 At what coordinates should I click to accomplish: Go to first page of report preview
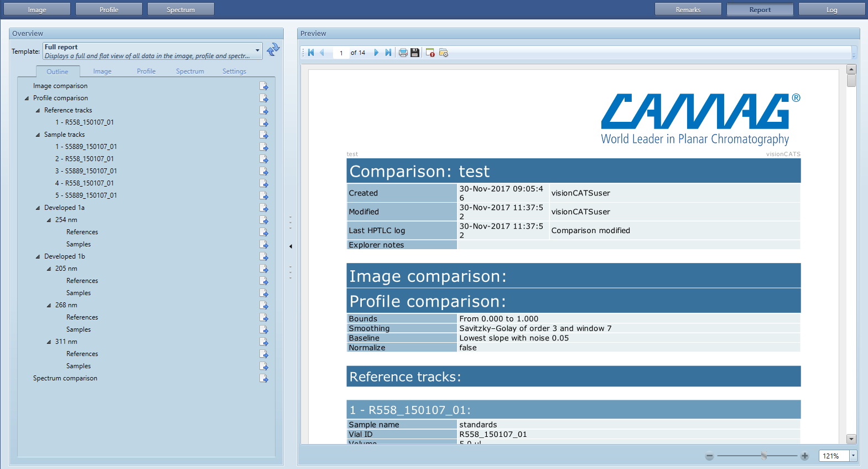coord(311,53)
